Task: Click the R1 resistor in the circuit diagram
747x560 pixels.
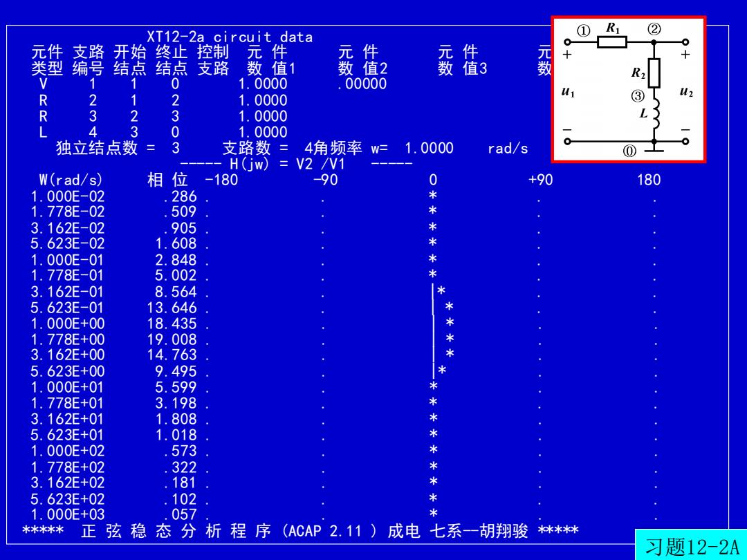Action: pyautogui.click(x=612, y=42)
